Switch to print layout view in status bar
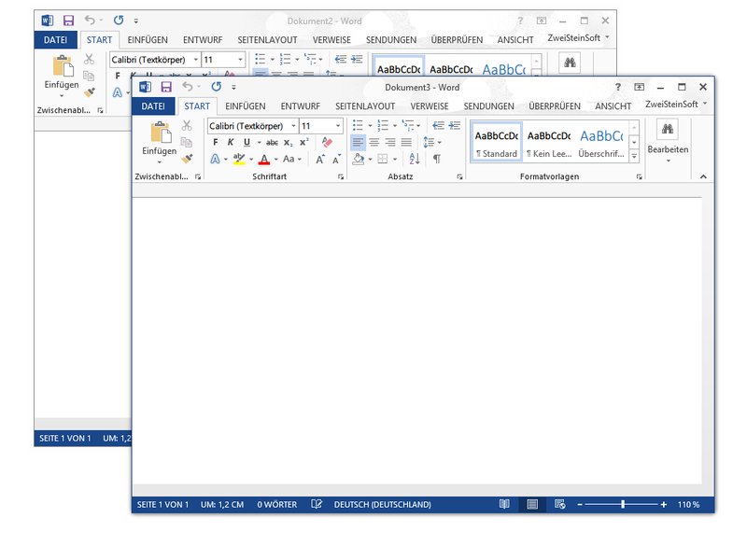 (532, 504)
